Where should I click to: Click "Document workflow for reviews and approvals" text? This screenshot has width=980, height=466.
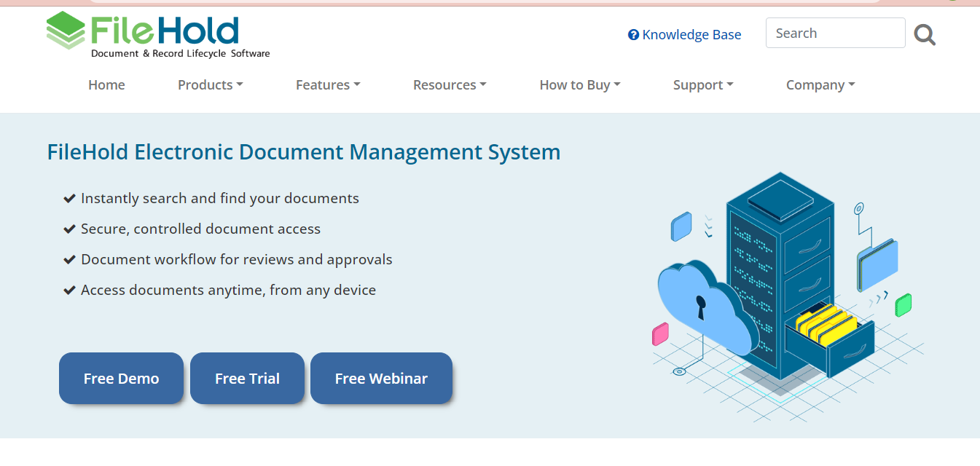click(x=237, y=259)
